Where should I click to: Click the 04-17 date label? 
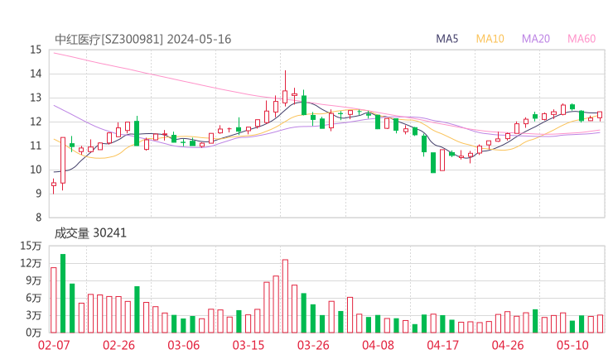point(443,345)
